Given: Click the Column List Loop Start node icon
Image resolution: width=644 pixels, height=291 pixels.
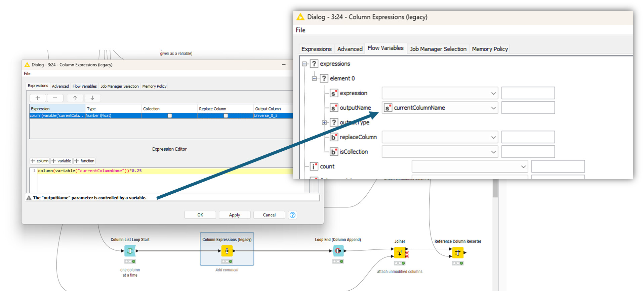Looking at the screenshot, I should pyautogui.click(x=130, y=251).
